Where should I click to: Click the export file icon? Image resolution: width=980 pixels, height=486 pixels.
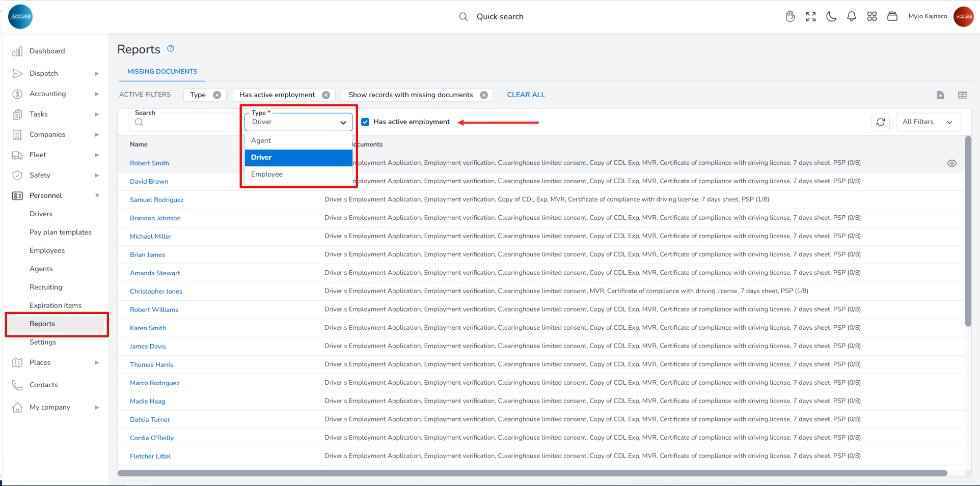tap(940, 95)
